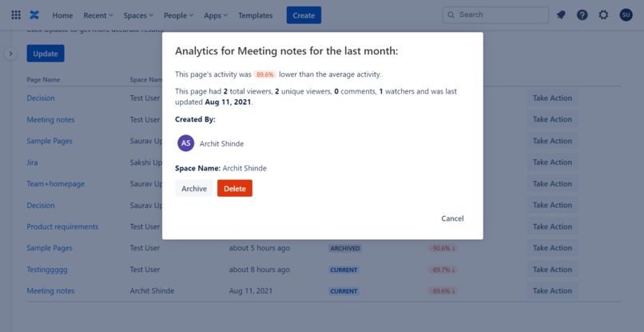Click in the Search field
Screen dimensions: 644x332
pyautogui.click(x=495, y=15)
